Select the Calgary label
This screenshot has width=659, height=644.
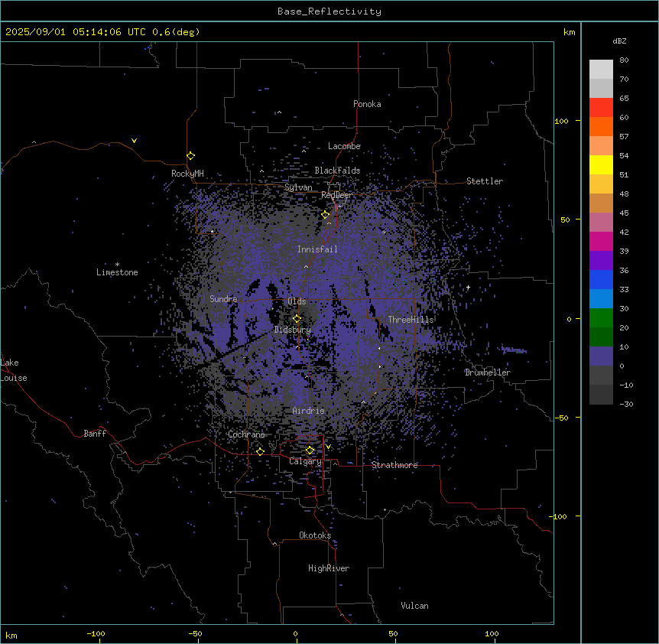(305, 461)
